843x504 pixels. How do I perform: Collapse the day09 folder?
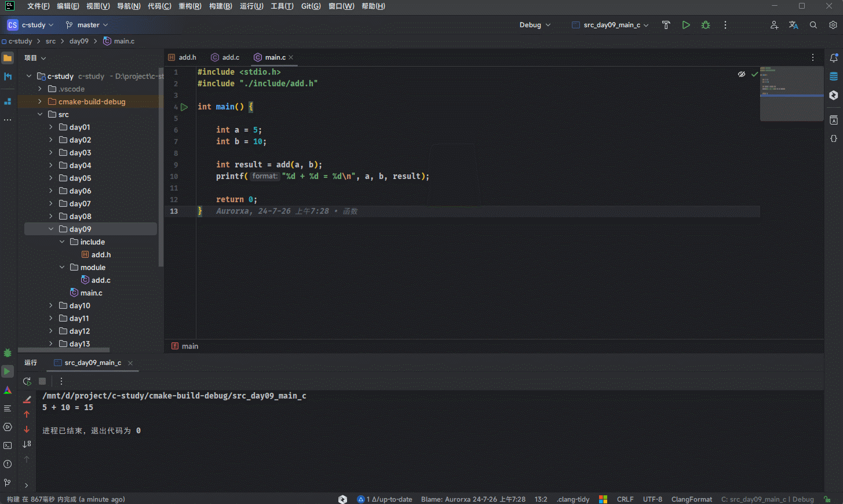pos(51,229)
